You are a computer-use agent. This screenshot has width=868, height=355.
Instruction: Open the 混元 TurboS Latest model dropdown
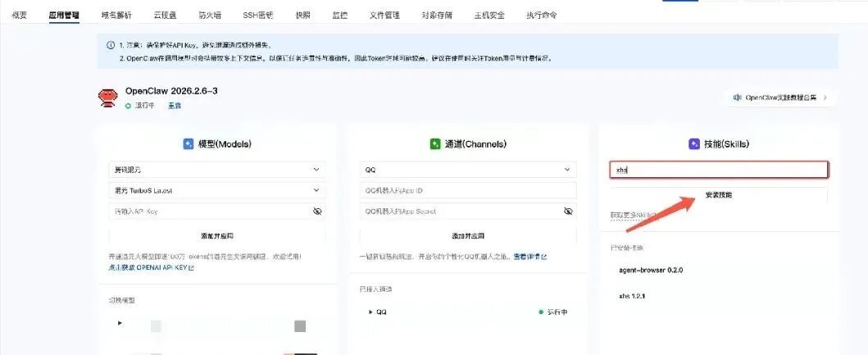tap(217, 190)
